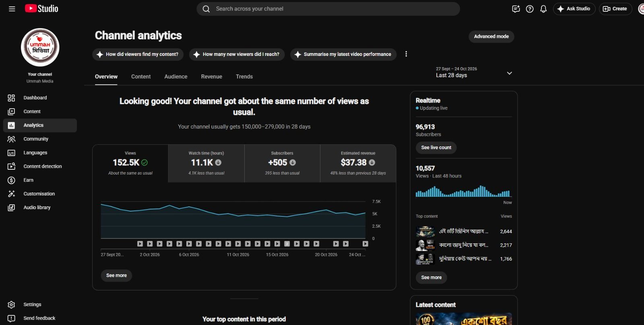Open the top content video with 2,644 views

tap(464, 232)
